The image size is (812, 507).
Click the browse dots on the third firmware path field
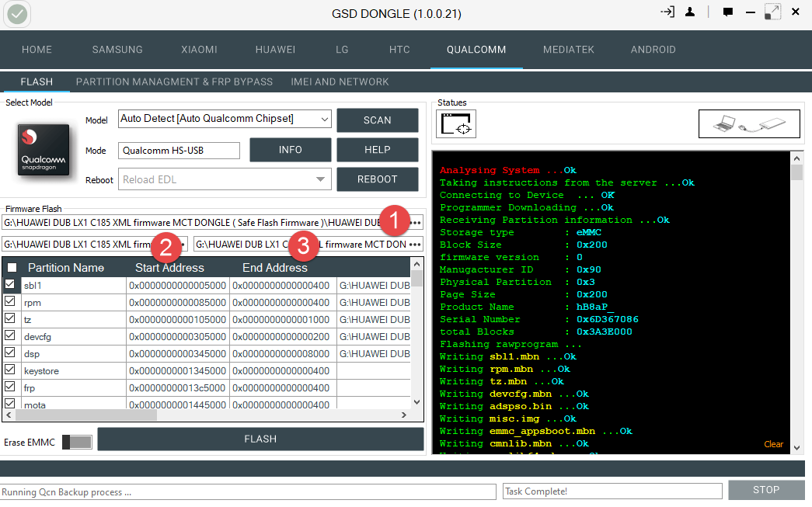[415, 245]
